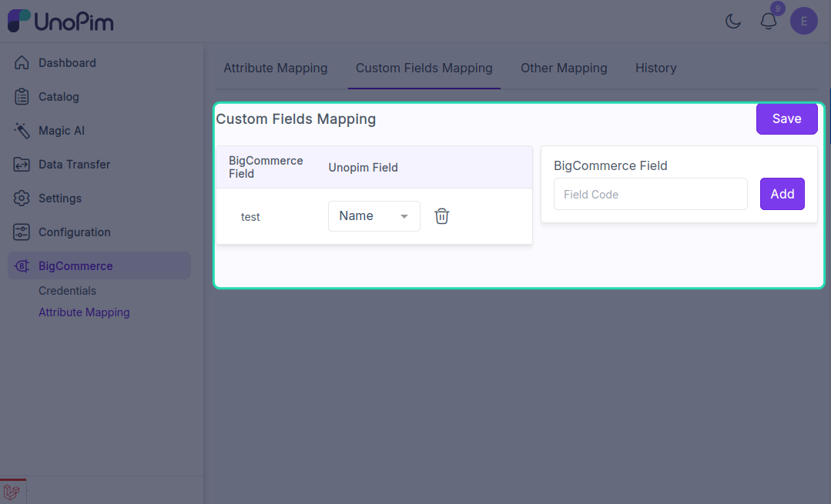
Task: Click the Custom Fields Mapping heading
Action: tap(296, 119)
